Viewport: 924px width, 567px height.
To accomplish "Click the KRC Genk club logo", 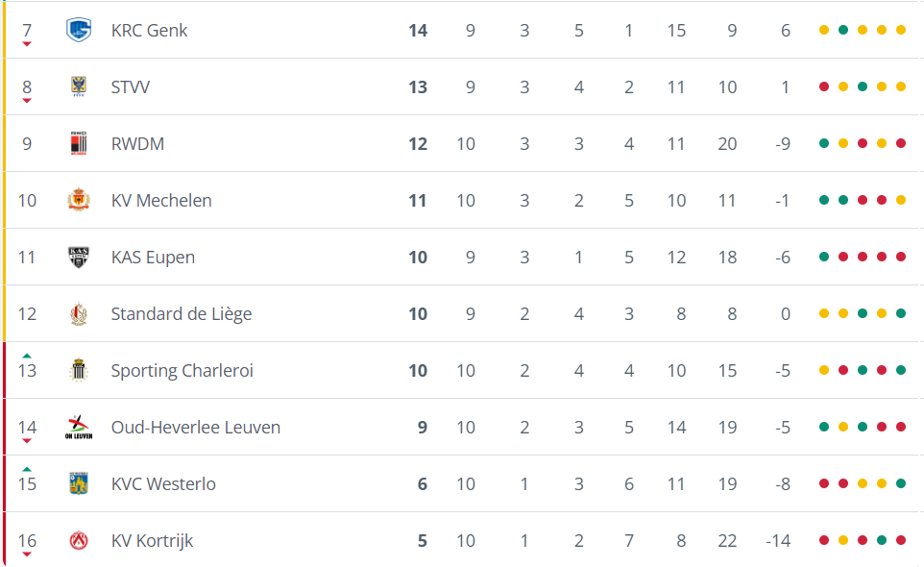I will tap(79, 30).
